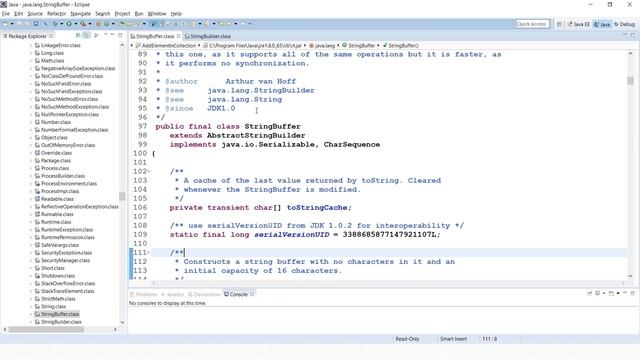Click Collapse All in Package Explorer
640x360 pixels.
(78, 36)
